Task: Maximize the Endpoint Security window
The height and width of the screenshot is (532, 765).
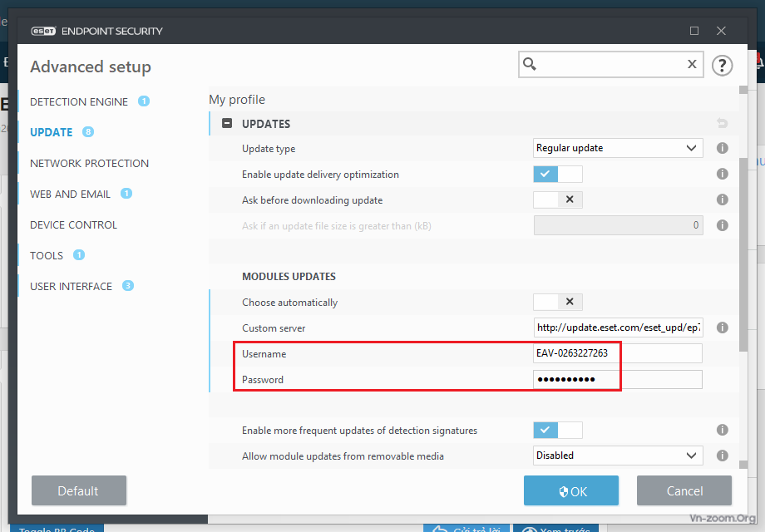Action: point(694,31)
